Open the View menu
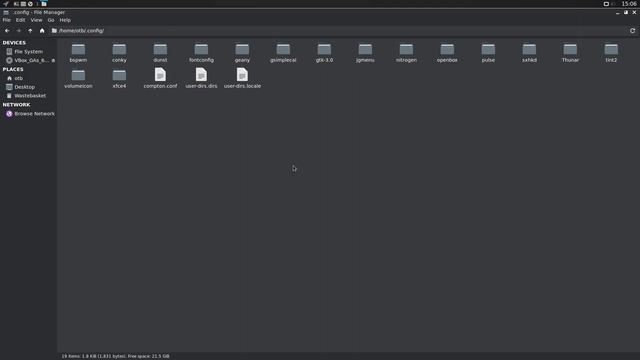The width and height of the screenshot is (640, 360). point(36,20)
